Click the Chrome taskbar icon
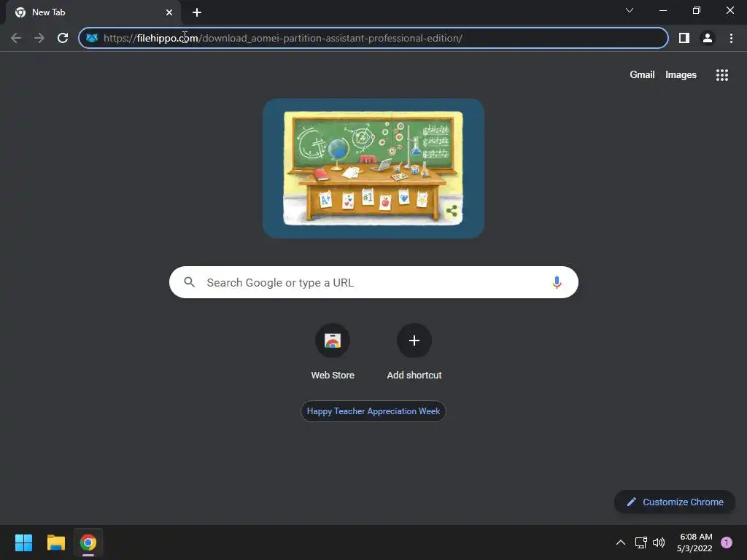This screenshot has width=747, height=560. pyautogui.click(x=88, y=542)
